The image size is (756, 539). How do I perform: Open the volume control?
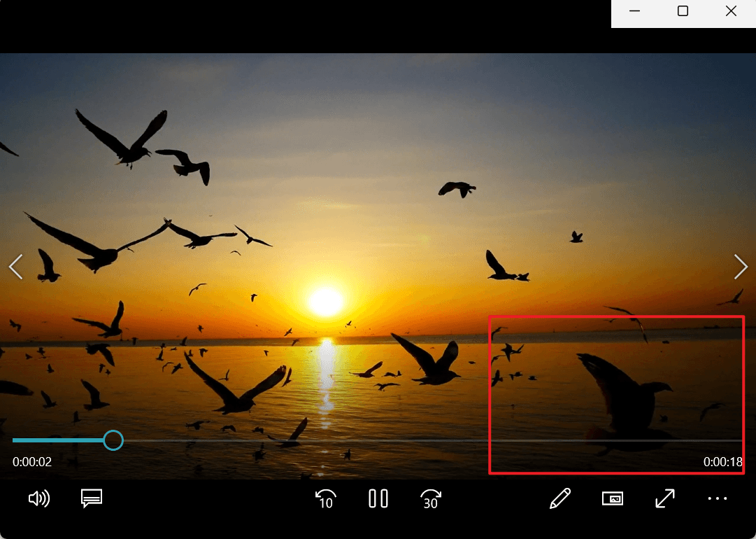(40, 498)
